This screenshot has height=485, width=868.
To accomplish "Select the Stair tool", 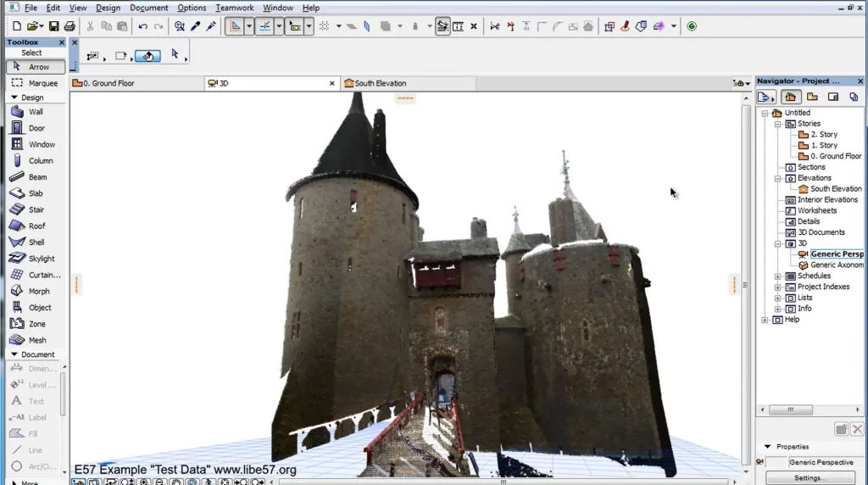I will click(36, 209).
